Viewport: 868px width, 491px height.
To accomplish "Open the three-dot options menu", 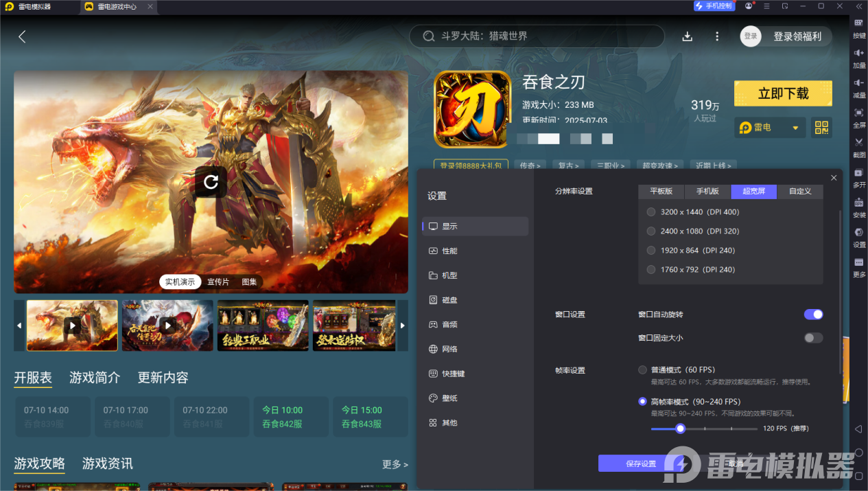I will point(717,36).
